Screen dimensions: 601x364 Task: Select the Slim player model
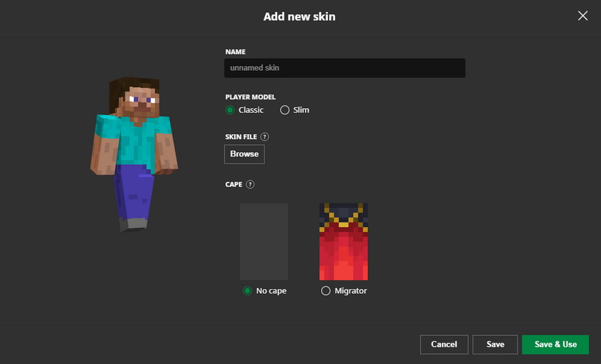(284, 110)
